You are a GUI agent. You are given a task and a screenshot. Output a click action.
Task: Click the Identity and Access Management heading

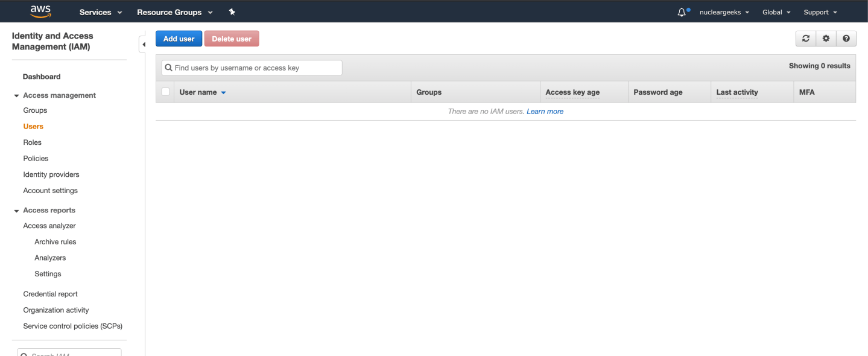(52, 41)
